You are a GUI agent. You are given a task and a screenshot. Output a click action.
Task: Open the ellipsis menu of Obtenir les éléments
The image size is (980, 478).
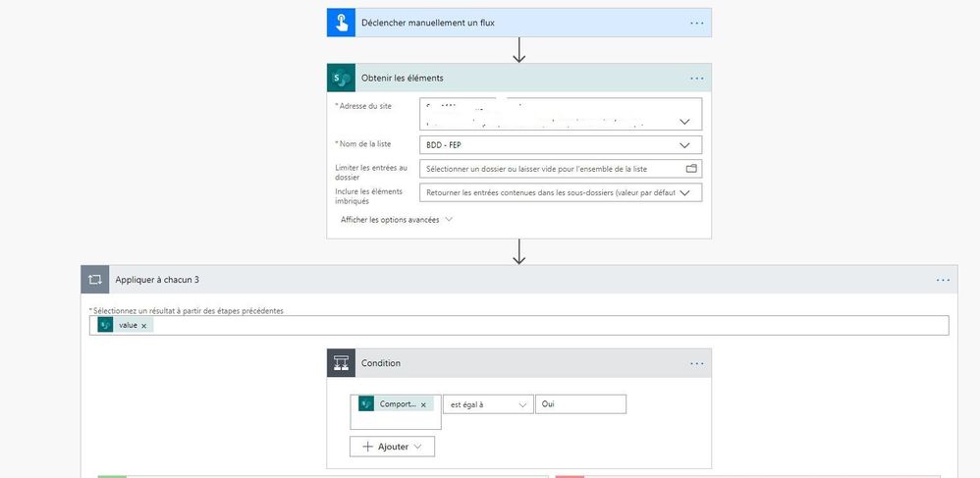pyautogui.click(x=697, y=79)
